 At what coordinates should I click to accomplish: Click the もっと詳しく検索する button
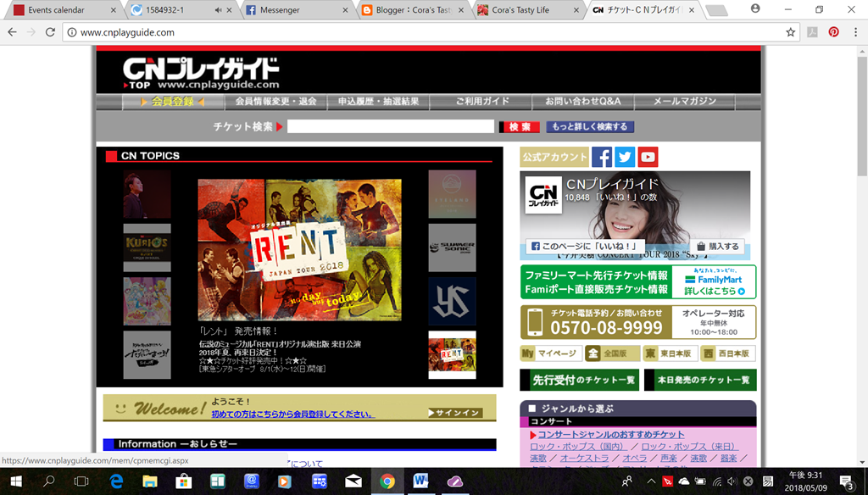590,127
